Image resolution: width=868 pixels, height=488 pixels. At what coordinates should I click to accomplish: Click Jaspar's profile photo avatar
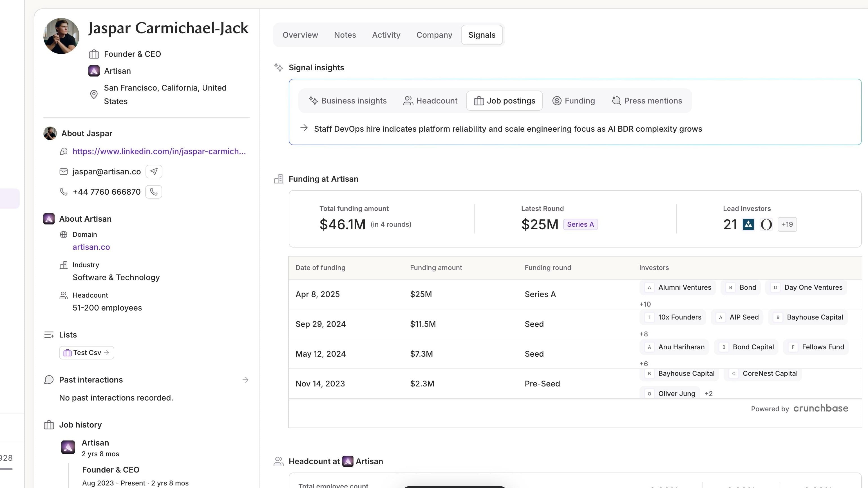[61, 36]
